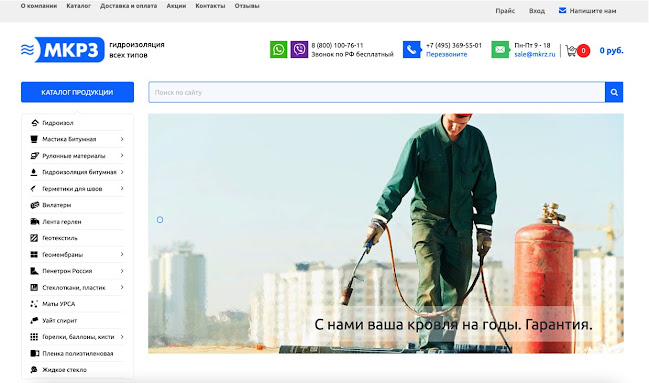Click the Пленка полиэтиленовая icon
The width and height of the screenshot is (649, 383).
click(x=34, y=353)
